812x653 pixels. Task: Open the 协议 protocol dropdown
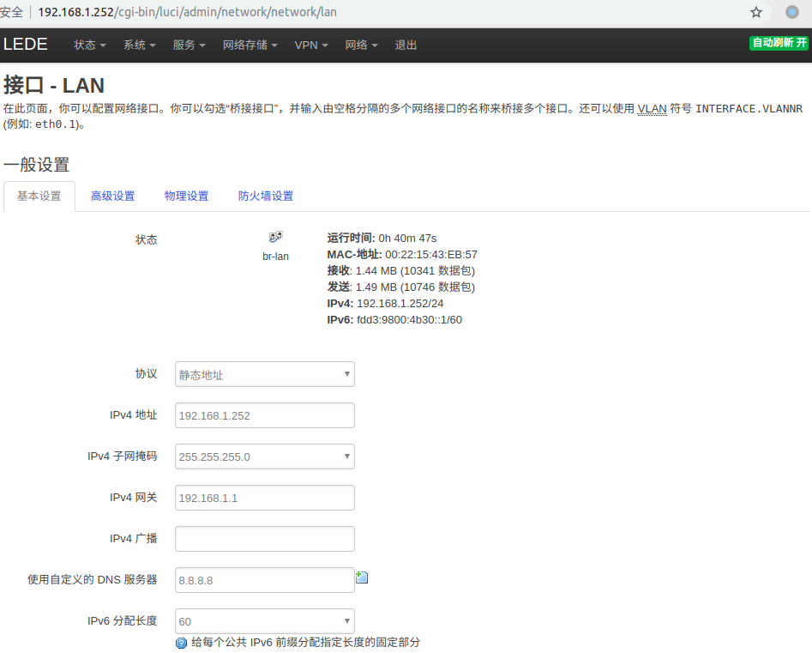coord(264,374)
